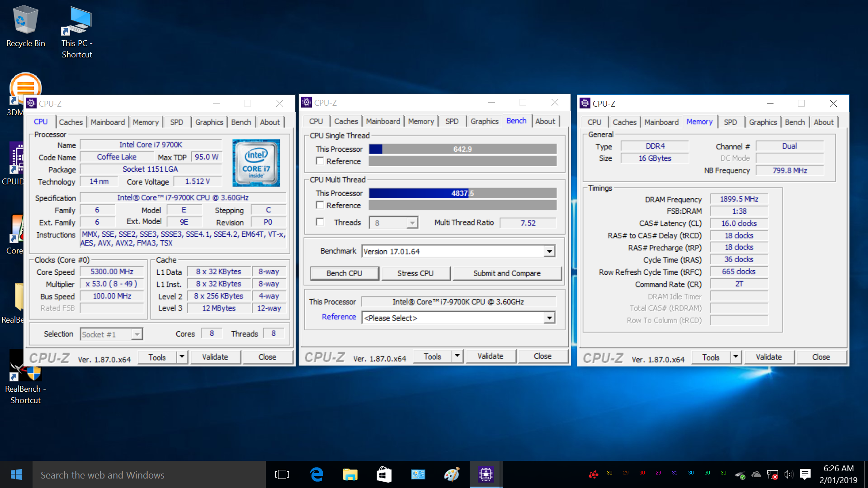Viewport: 868px width, 488px height.
Task: Click Validate in left CPU-Z window
Action: tap(215, 357)
